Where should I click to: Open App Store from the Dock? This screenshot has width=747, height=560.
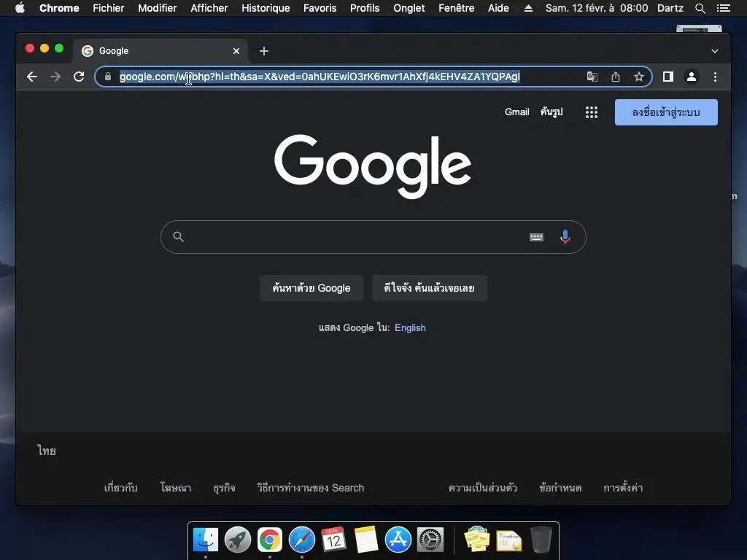398,540
